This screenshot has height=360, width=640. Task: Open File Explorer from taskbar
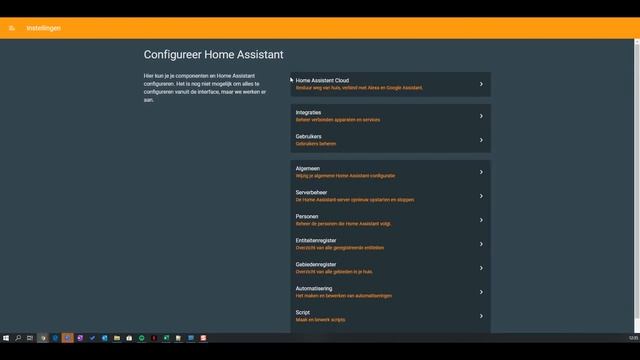117,338
